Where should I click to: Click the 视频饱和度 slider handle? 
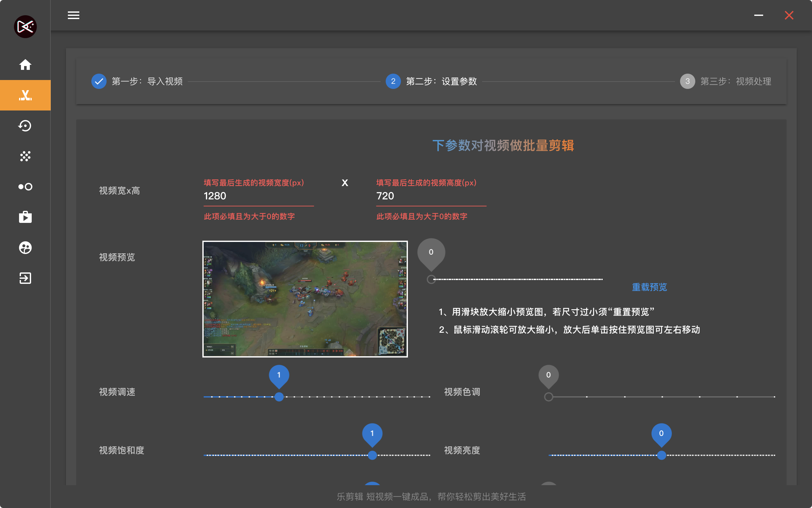coord(372,455)
